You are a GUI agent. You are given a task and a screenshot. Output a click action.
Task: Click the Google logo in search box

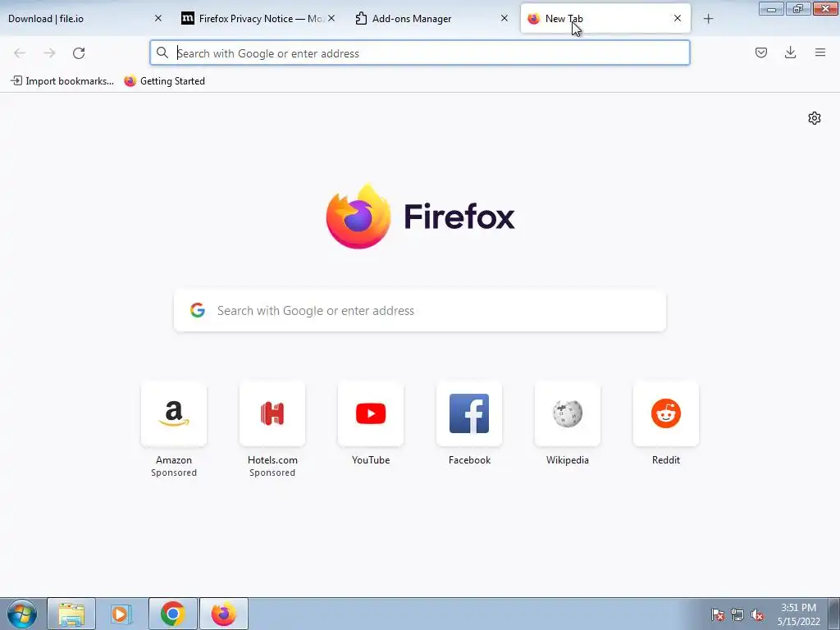click(x=198, y=310)
